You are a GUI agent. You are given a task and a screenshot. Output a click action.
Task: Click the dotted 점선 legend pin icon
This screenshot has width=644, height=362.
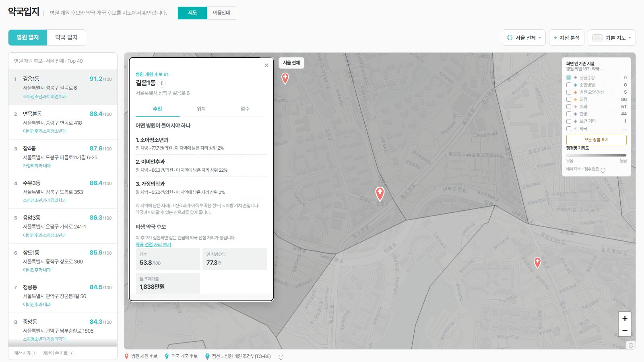pos(207,356)
